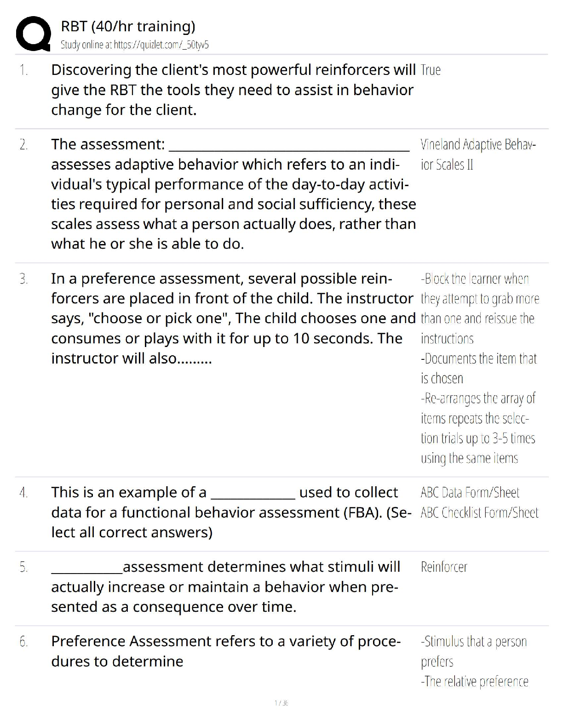Click question number 1 label
The height and width of the screenshot is (728, 563).
coord(24,70)
